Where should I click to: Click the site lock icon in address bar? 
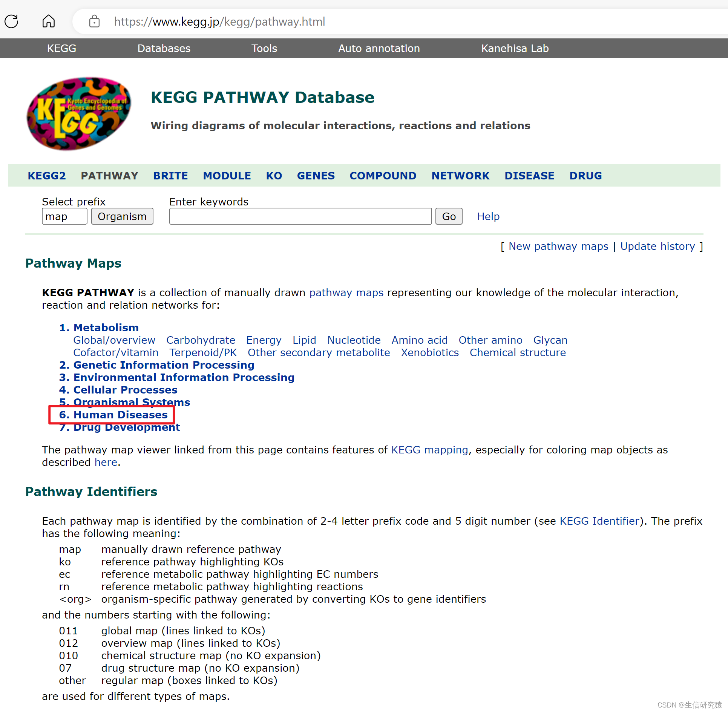point(94,21)
